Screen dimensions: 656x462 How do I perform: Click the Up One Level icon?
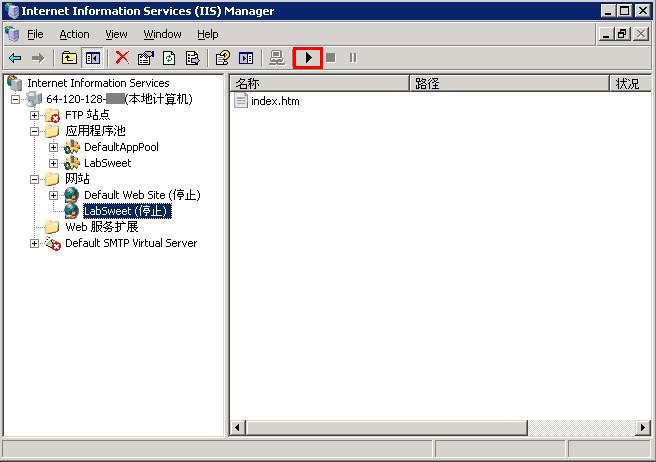[69, 58]
